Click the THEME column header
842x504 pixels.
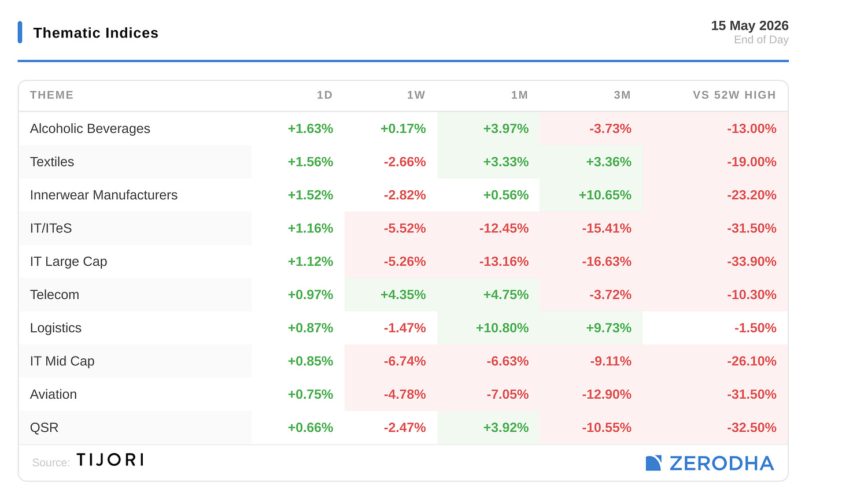tap(51, 95)
